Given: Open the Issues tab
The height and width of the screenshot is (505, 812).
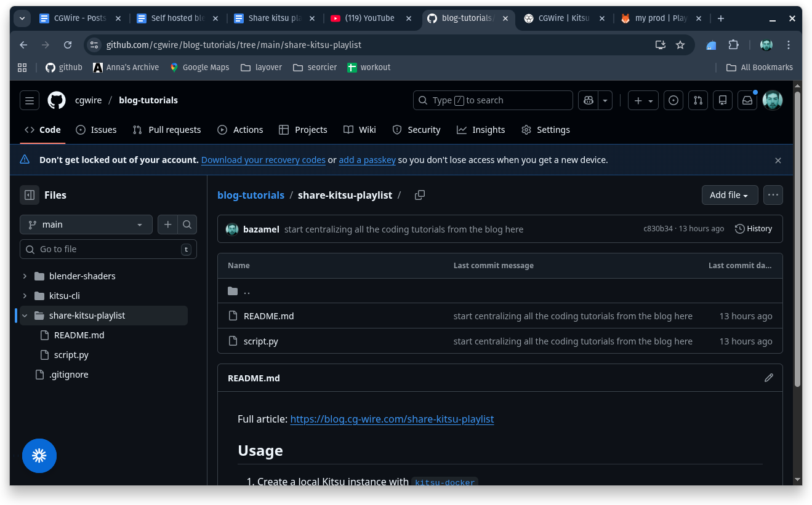Looking at the screenshot, I should (x=96, y=130).
